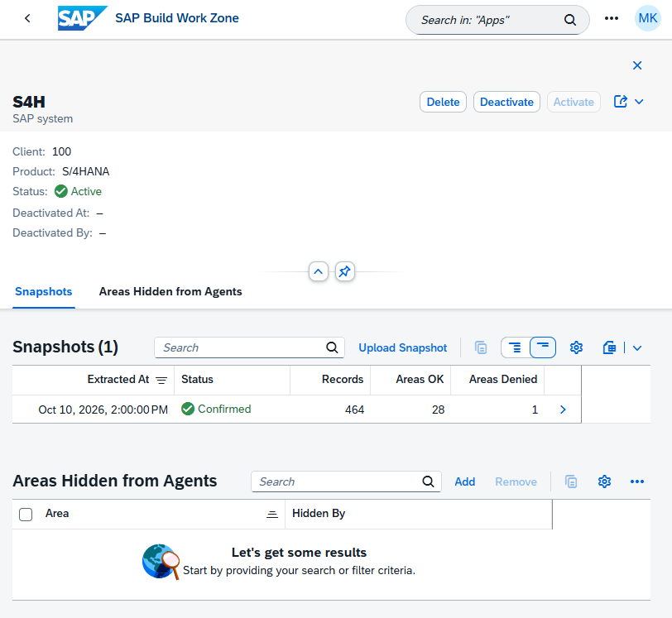The width and height of the screenshot is (672, 618).
Task: Click Upload Snapshot
Action: [403, 347]
